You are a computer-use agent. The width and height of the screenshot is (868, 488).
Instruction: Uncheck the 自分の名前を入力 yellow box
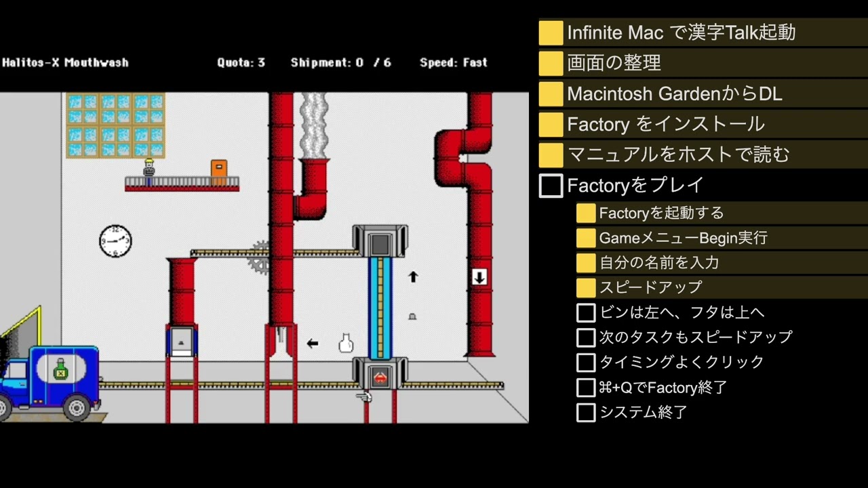586,262
